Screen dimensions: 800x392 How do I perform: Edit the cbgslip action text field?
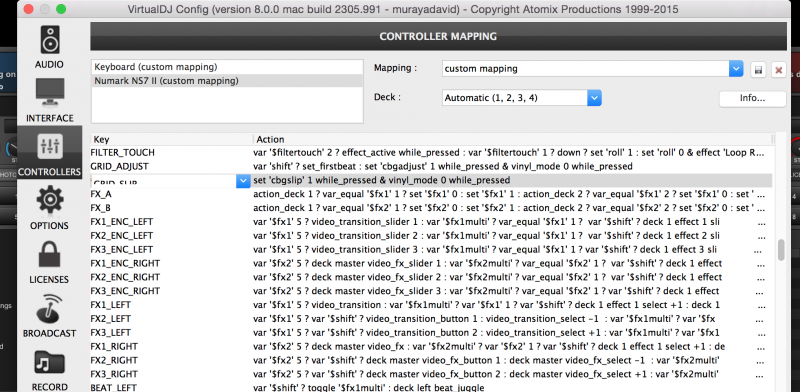tap(512, 180)
